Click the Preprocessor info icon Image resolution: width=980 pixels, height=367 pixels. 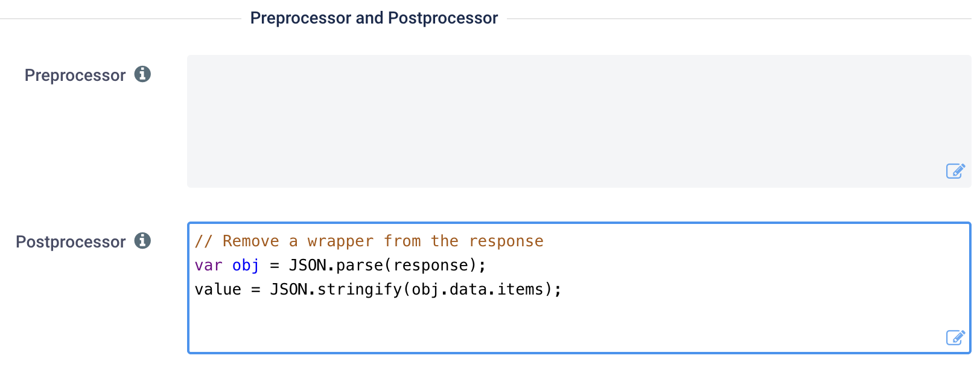pyautogui.click(x=142, y=74)
